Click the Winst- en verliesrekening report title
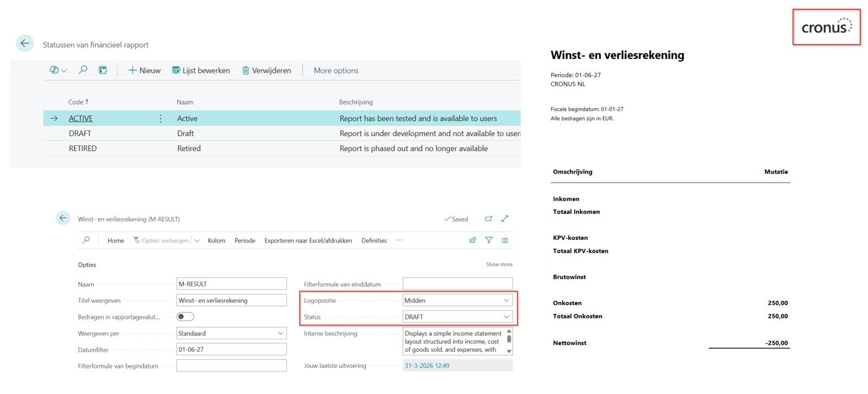The height and width of the screenshot is (394, 868). click(x=617, y=55)
